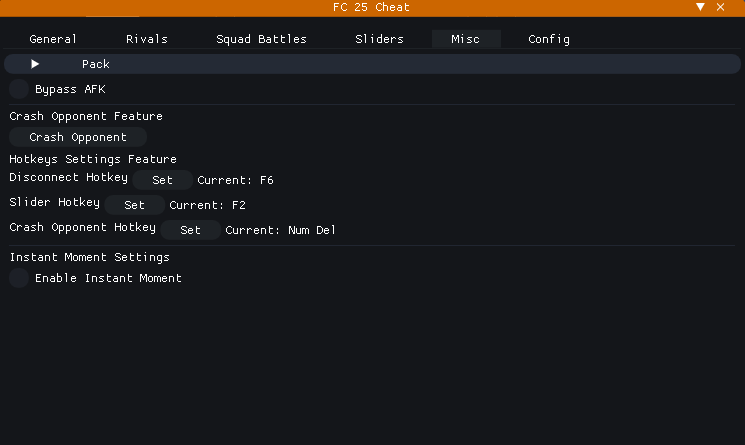The height and width of the screenshot is (445, 745).
Task: Toggle Enable Instant Moment checkbox
Action: (19, 278)
